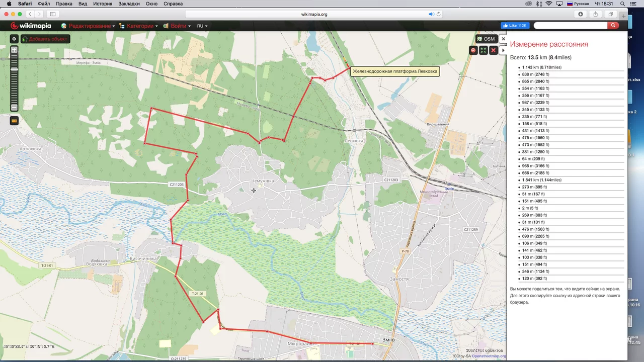Click the 1.143 km segment entry
Viewport: 644px width, 362px height.
point(542,67)
